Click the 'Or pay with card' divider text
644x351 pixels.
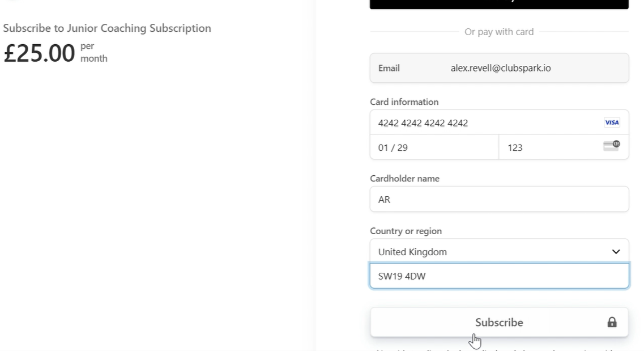[x=498, y=32]
